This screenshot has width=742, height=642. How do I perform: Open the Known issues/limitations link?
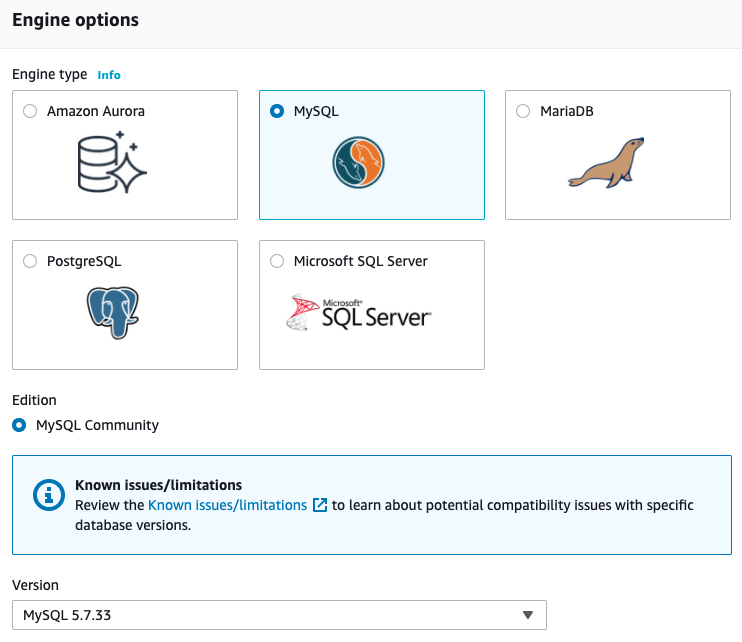228,505
